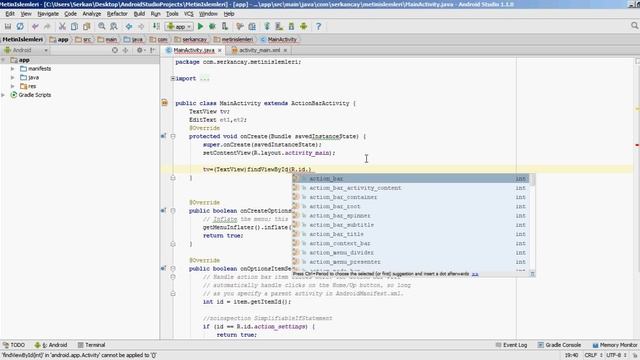Click the autocomplete popup scrollbar

coord(532,180)
